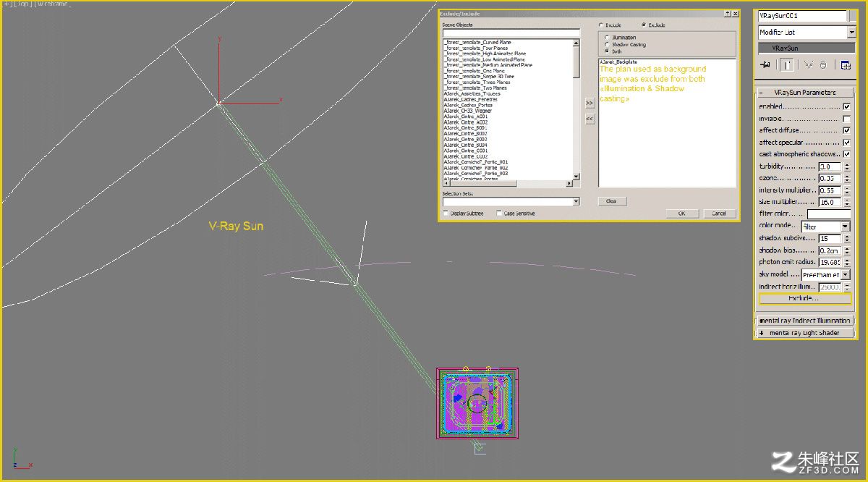Viewport: 868px width, 482px height.
Task: Click the Scene Objects horizontal scrollbar
Action: pyautogui.click(x=508, y=184)
